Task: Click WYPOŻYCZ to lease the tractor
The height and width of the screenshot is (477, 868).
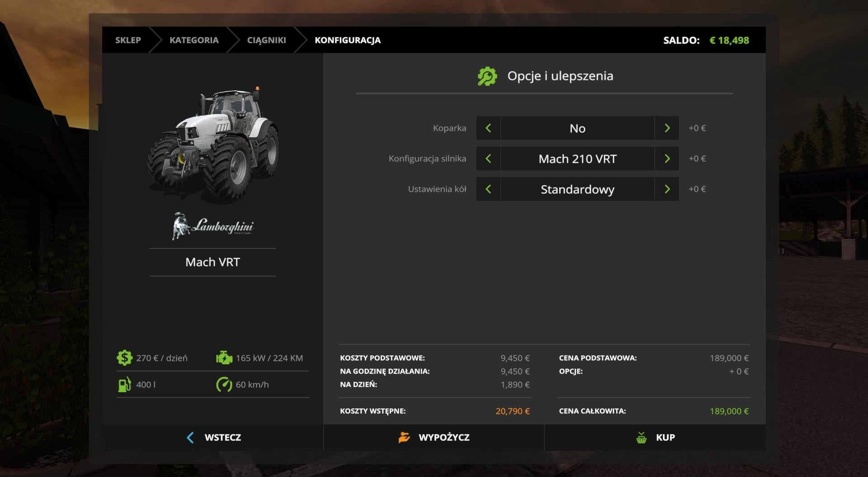Action: (434, 437)
